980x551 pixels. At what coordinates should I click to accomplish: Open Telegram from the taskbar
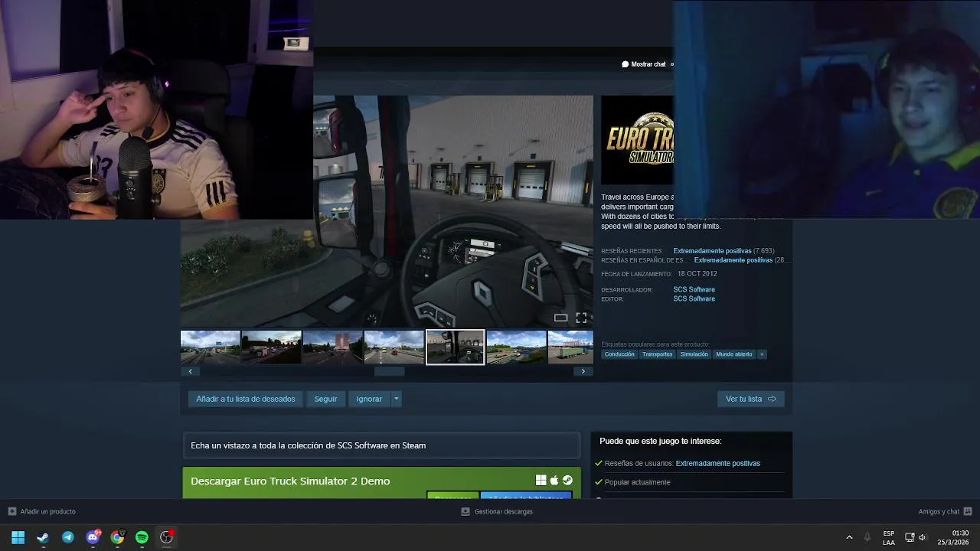pos(68,537)
